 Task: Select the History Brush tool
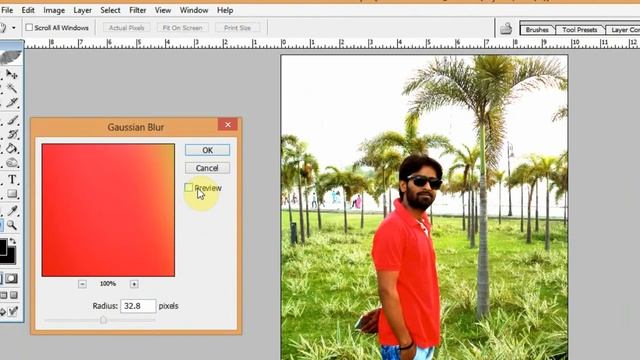point(12,134)
